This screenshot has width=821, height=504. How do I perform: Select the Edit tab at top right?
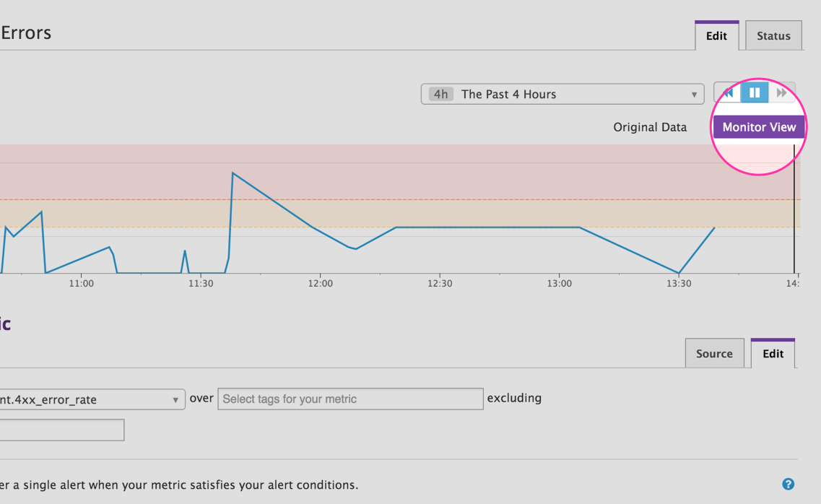tap(716, 35)
